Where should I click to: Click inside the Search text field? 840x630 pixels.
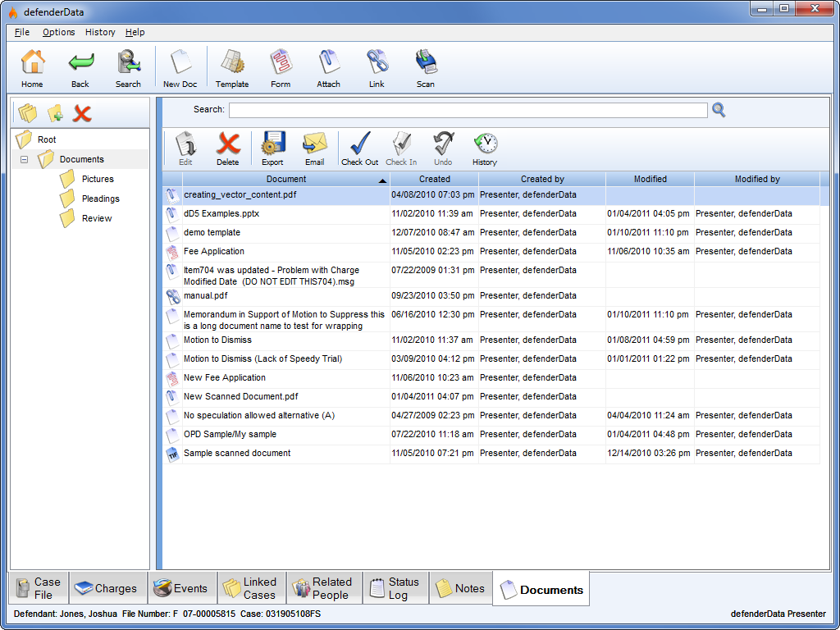tap(468, 110)
